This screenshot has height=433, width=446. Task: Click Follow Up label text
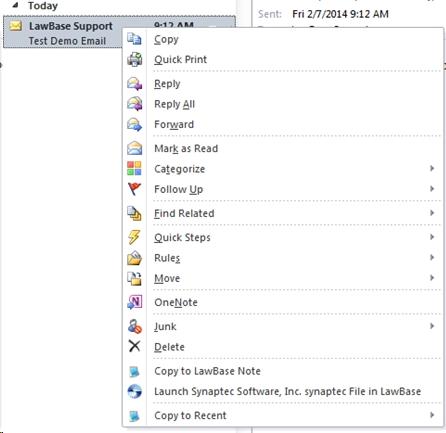[x=179, y=189]
